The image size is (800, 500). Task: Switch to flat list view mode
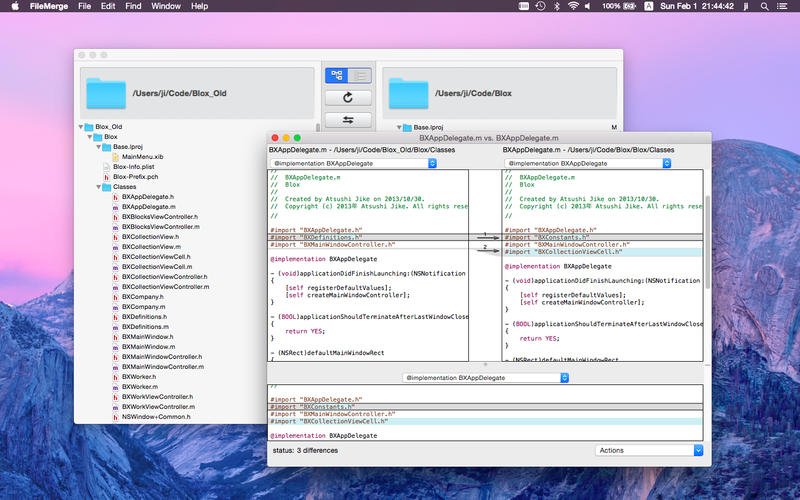360,76
